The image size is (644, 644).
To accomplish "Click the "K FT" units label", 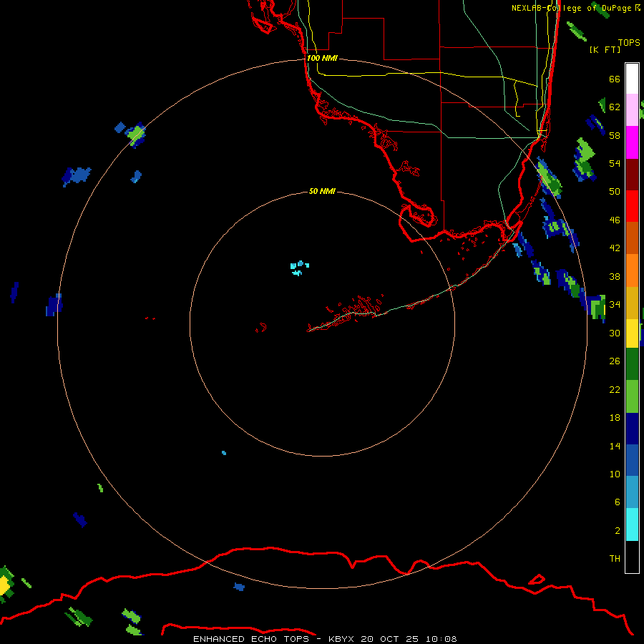I will point(605,49).
